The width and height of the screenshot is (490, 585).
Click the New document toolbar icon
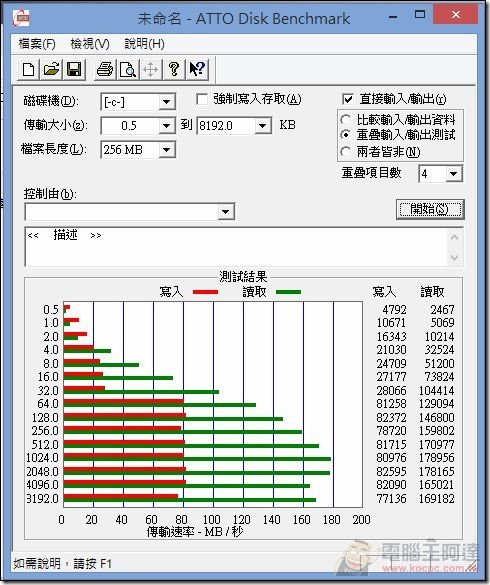pos(29,69)
